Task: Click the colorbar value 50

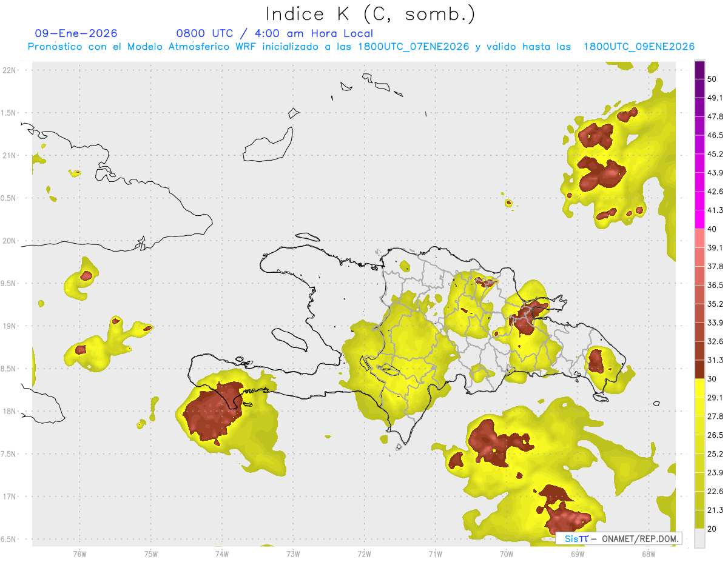Action: tap(712, 79)
